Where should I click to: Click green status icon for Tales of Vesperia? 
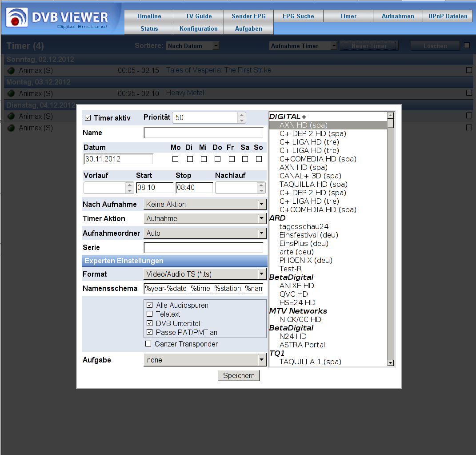click(11, 70)
